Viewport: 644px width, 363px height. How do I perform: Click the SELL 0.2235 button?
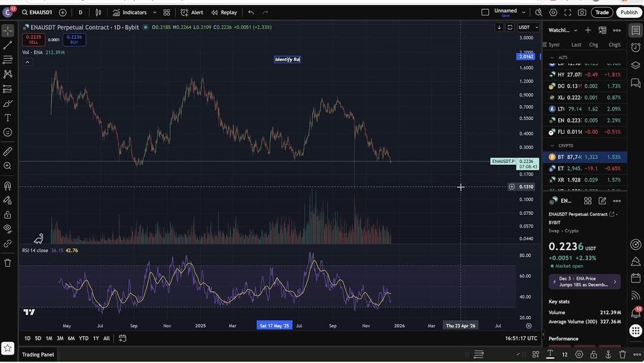33,39
